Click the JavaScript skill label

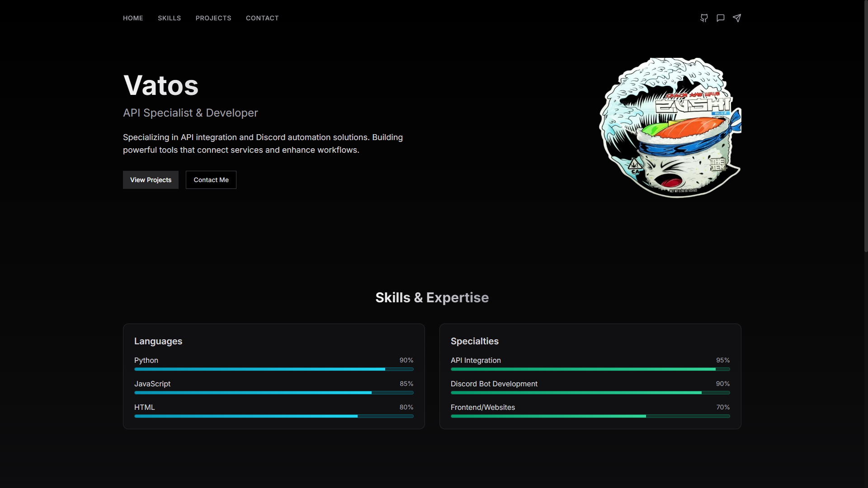152,384
